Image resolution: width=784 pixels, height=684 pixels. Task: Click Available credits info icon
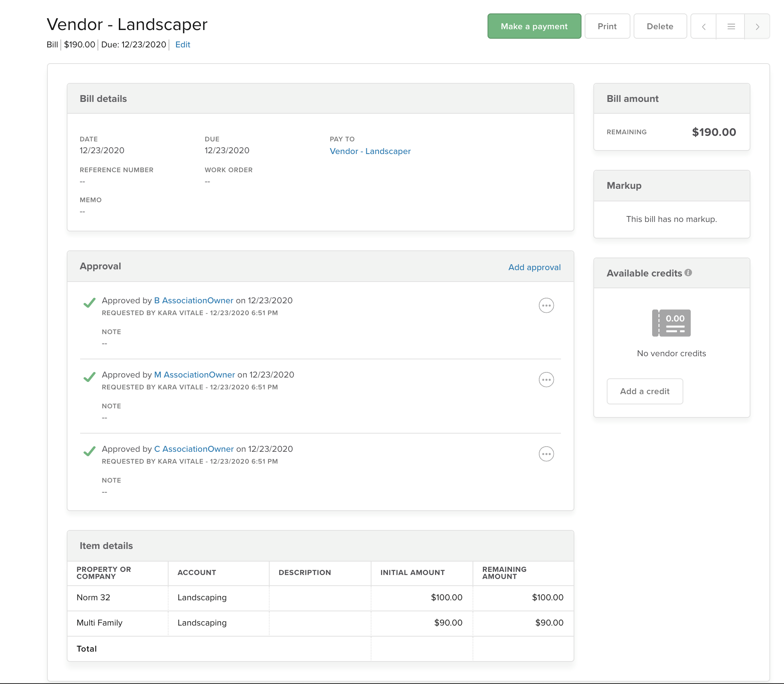(x=688, y=272)
